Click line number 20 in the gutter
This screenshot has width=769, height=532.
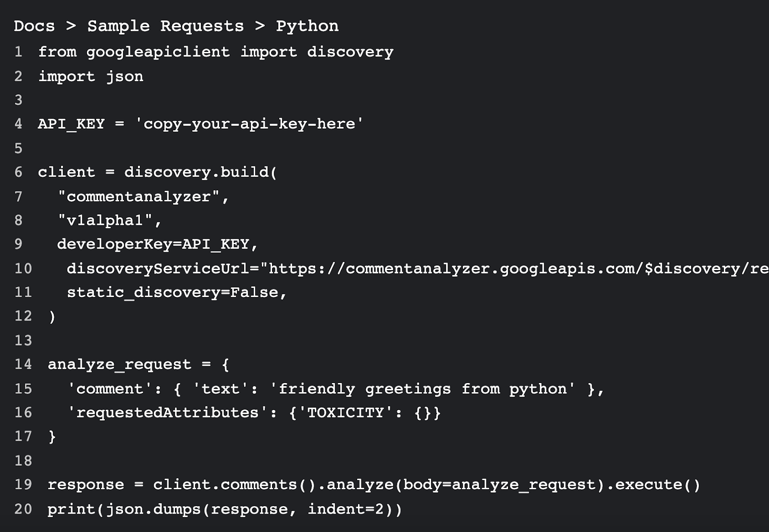click(x=23, y=509)
